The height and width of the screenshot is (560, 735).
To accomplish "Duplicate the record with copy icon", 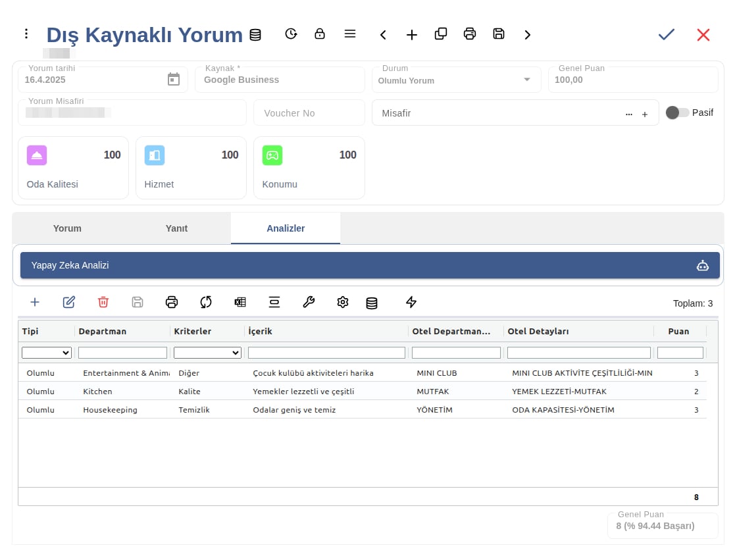I will coord(441,34).
